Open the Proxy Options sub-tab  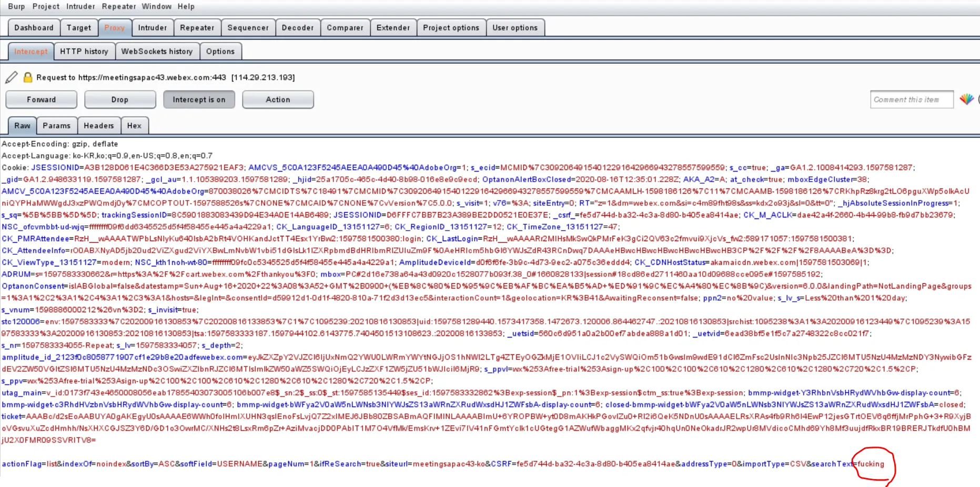tap(220, 51)
